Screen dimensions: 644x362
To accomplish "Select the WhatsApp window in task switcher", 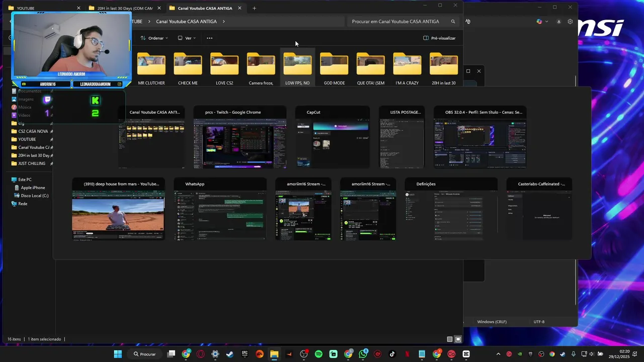I will pyautogui.click(x=220, y=209).
